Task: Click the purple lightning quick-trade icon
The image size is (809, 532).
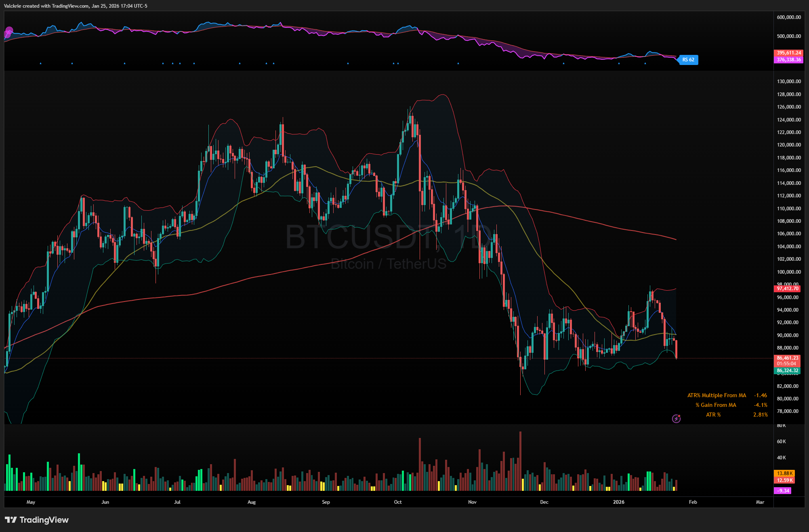Action: pos(676,419)
